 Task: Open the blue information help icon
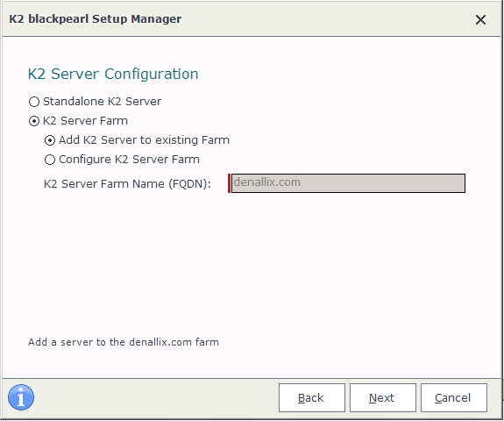pos(21,397)
